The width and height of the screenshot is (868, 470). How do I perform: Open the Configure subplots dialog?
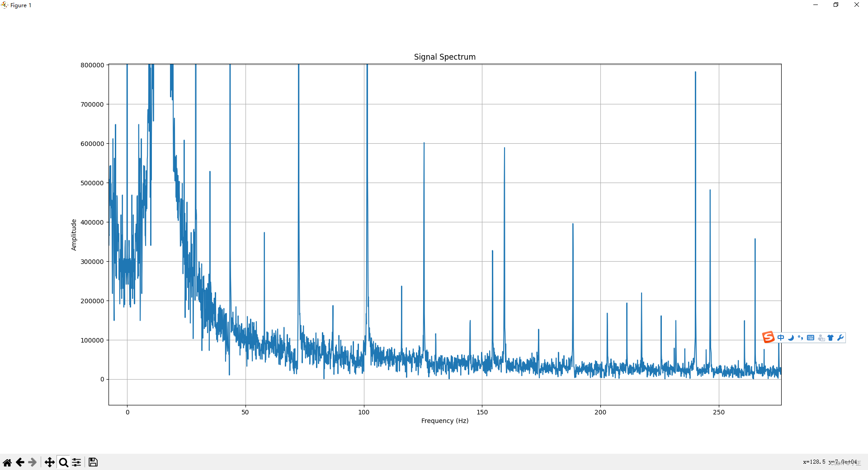(76, 462)
